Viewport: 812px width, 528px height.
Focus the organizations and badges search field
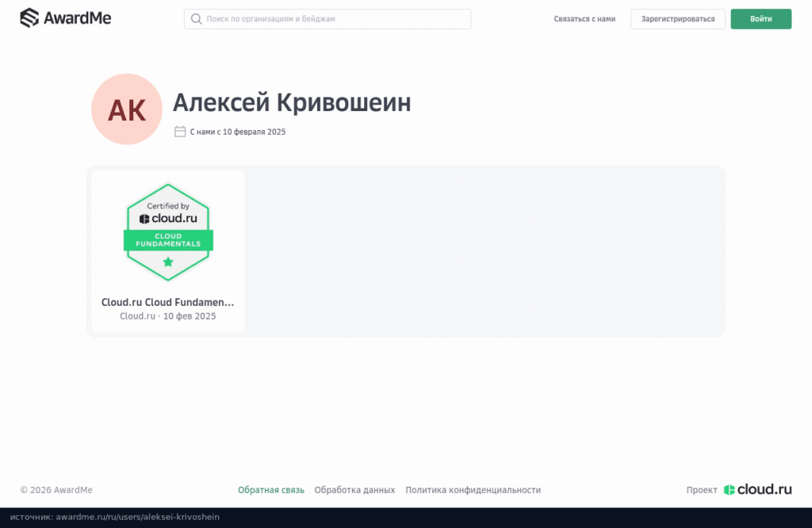(327, 19)
